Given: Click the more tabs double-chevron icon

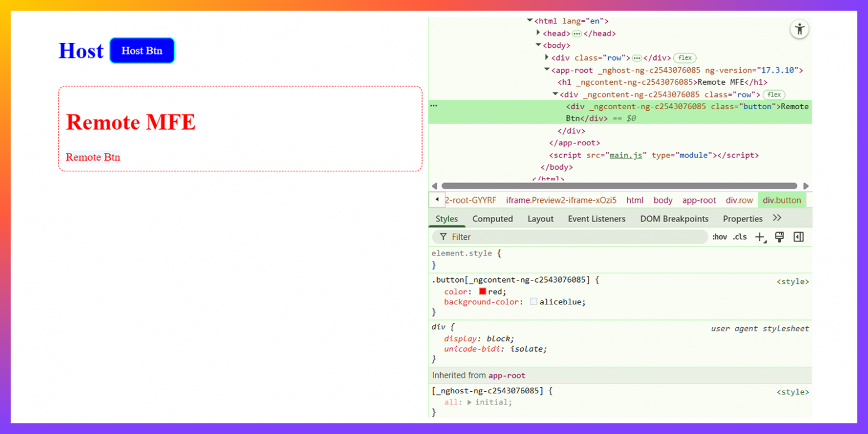Looking at the screenshot, I should pos(777,218).
